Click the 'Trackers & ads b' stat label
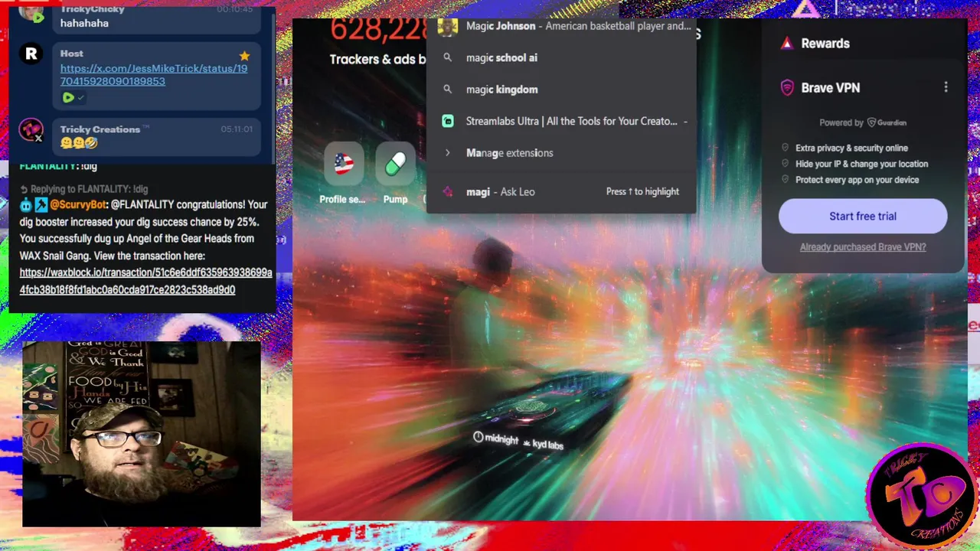The height and width of the screenshot is (551, 980). click(378, 59)
